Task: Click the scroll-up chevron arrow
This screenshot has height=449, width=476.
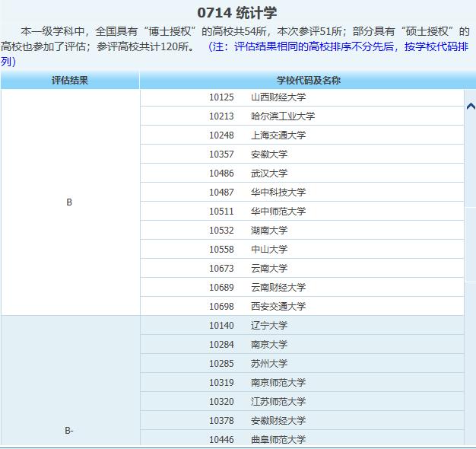Action: tap(471, 107)
